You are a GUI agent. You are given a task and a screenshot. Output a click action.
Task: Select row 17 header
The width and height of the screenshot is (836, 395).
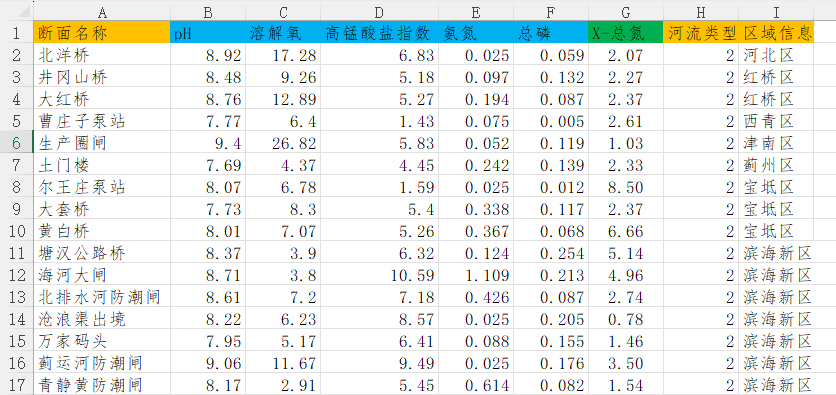[16, 384]
